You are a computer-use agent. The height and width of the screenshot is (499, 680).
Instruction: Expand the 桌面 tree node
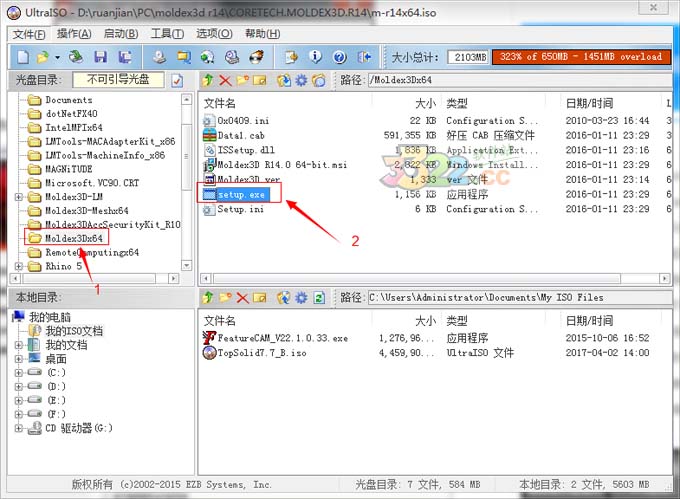click(x=19, y=359)
